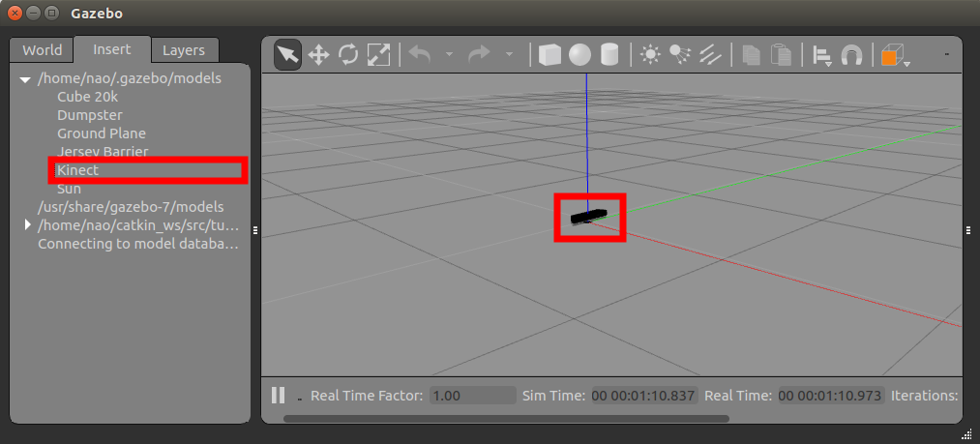Select the scale mode tool
The width and height of the screenshot is (980, 444).
coord(379,55)
